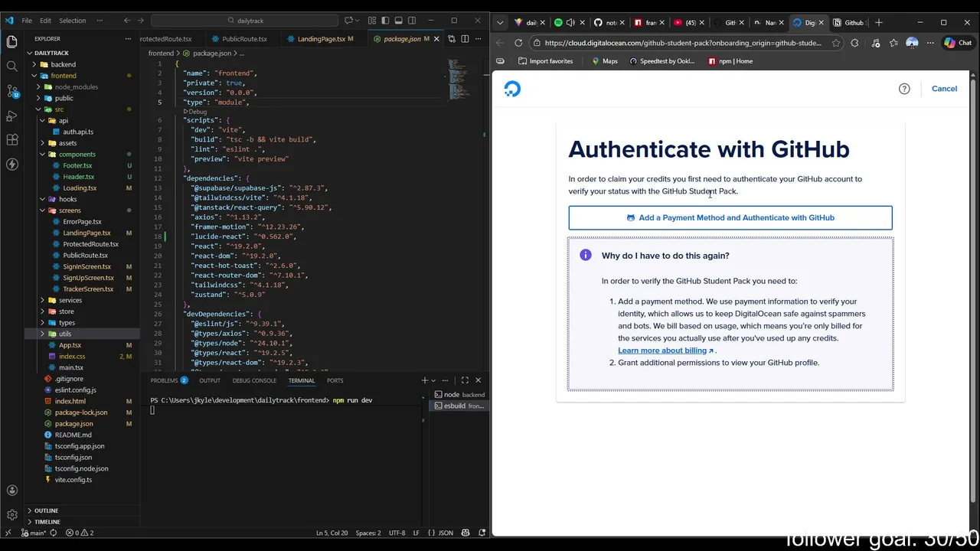
Task: Click the errors and warnings status indicator
Action: (x=80, y=533)
